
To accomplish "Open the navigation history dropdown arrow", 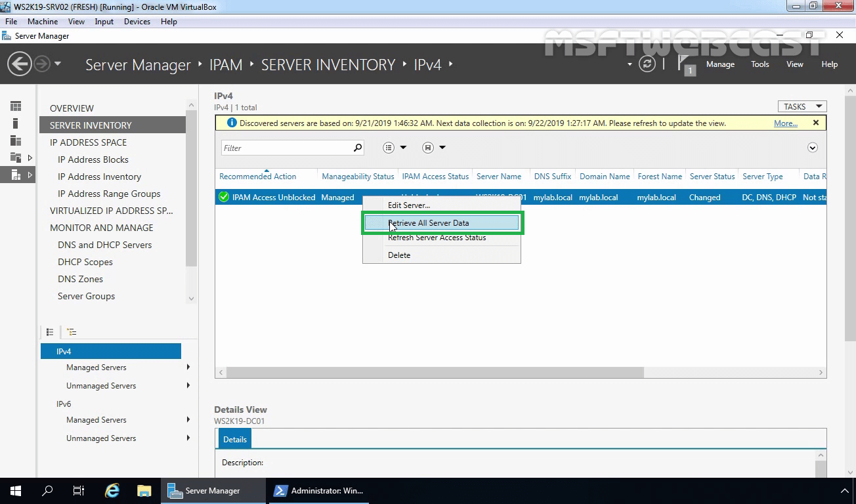I will pos(58,64).
